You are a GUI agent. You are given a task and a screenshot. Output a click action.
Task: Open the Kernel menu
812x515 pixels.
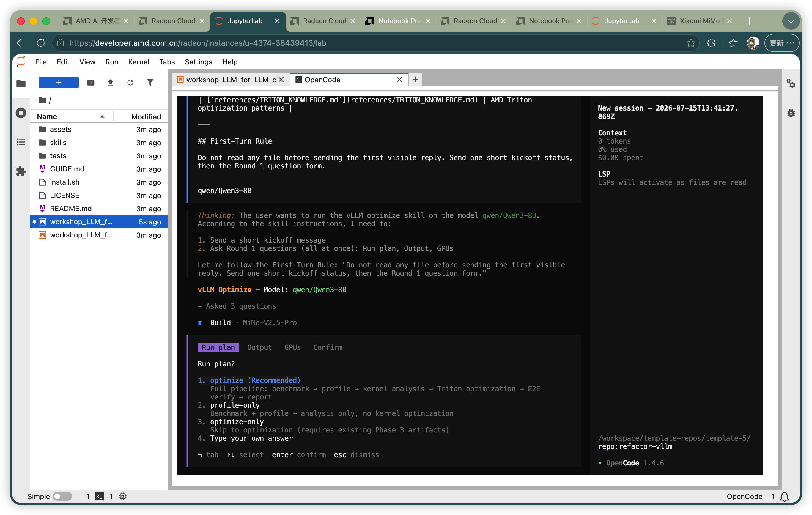pyautogui.click(x=139, y=62)
